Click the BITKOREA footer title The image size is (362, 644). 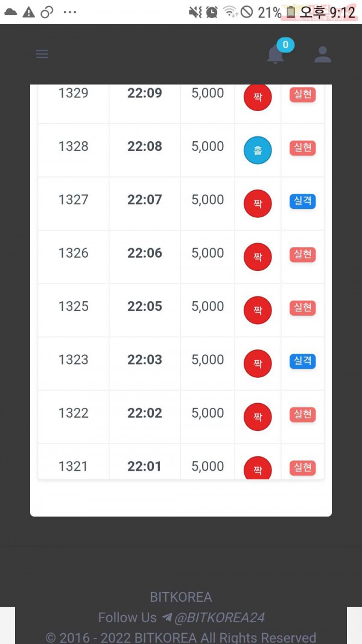pos(181,597)
